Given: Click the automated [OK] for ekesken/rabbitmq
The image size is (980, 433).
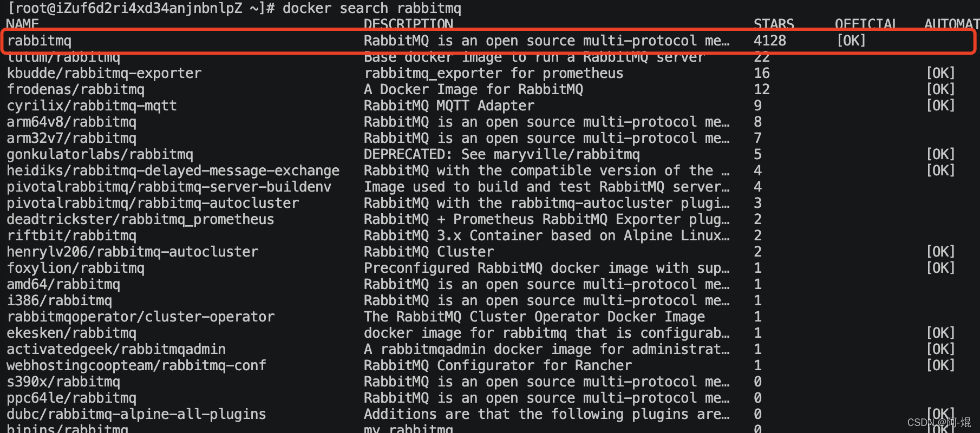Looking at the screenshot, I should click(940, 333).
